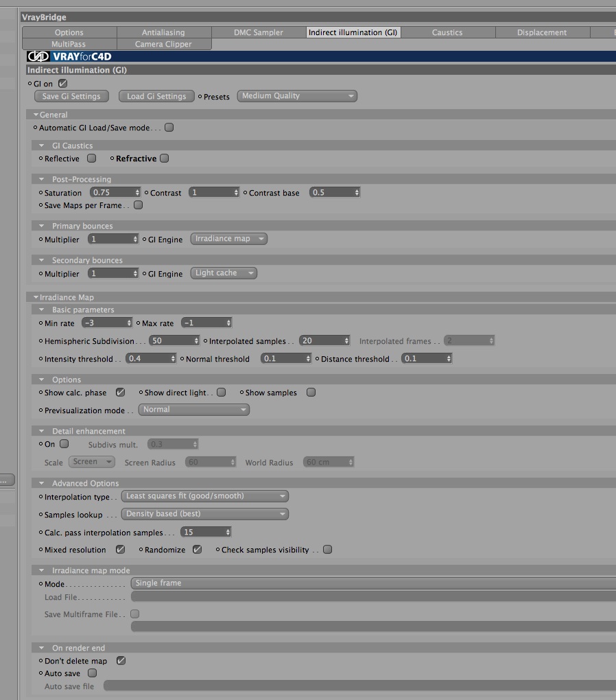
Task: Collapse the Post-Processing section
Action: coord(42,179)
